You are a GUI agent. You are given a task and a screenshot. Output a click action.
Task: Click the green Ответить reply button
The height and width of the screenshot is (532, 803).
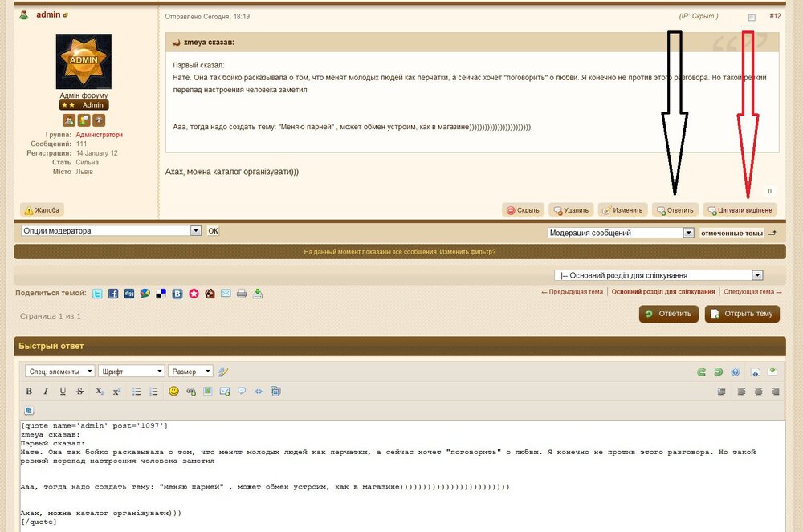point(668,314)
